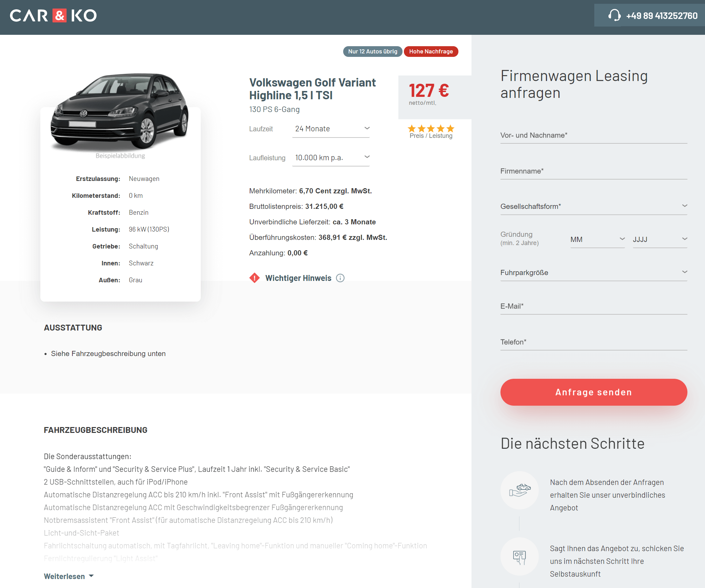Click the Außen value Grau
This screenshot has width=705, height=588.
(136, 280)
